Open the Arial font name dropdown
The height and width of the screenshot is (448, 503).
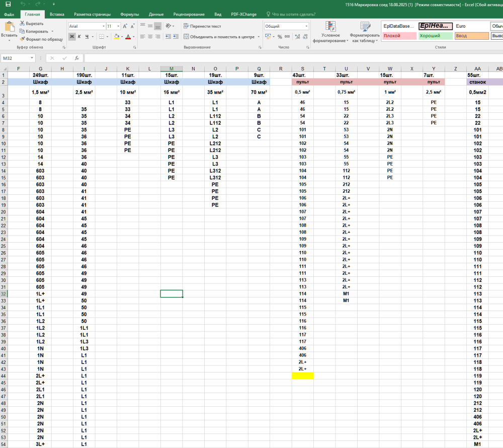103,26
